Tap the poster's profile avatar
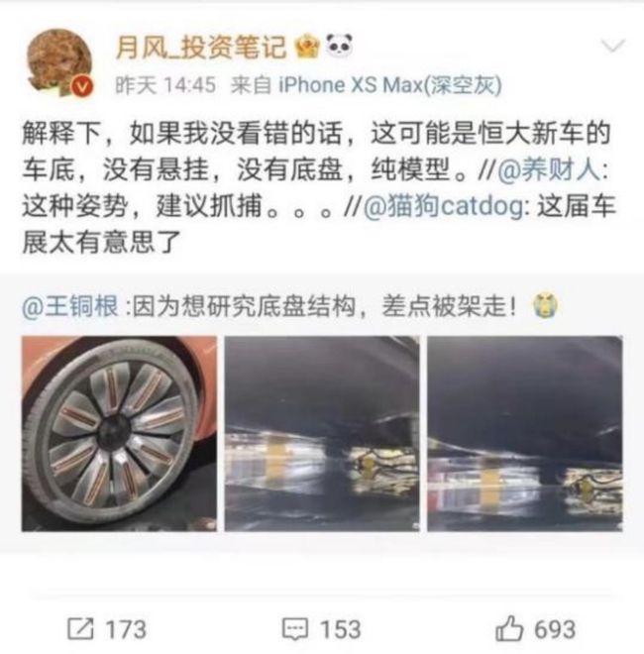Screen dimensions: 644x654 coord(58,60)
